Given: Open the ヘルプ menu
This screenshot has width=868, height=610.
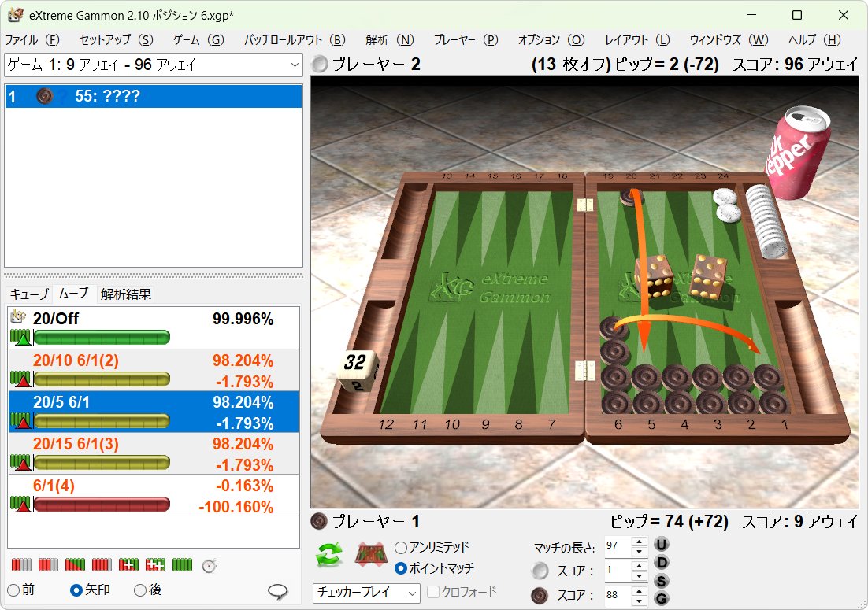Looking at the screenshot, I should (814, 40).
